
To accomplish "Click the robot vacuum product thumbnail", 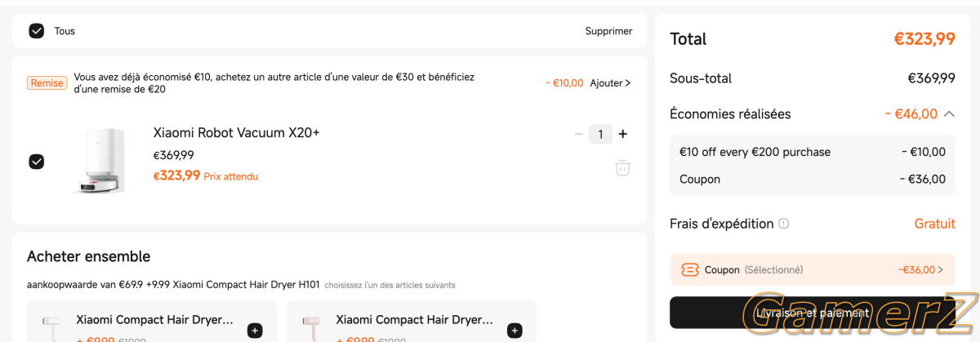I will point(99,161).
